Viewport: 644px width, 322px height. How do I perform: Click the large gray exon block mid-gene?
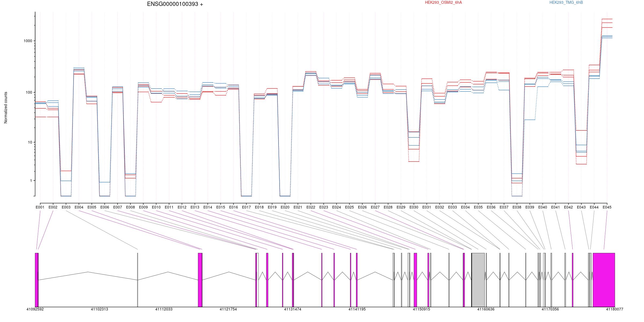478,280
